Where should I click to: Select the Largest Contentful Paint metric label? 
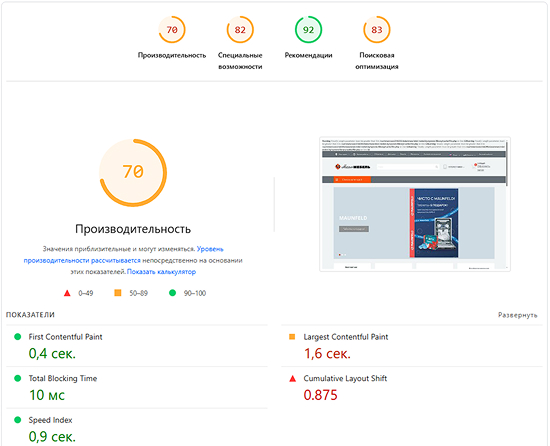(x=346, y=337)
